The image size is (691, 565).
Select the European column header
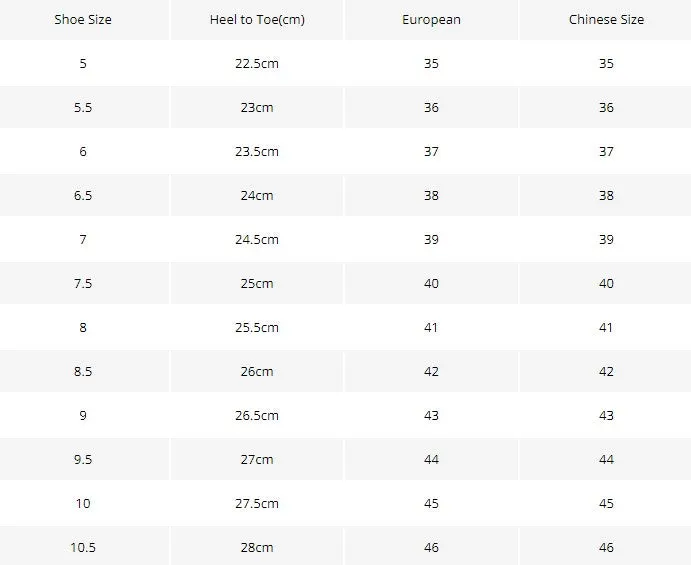pyautogui.click(x=431, y=20)
